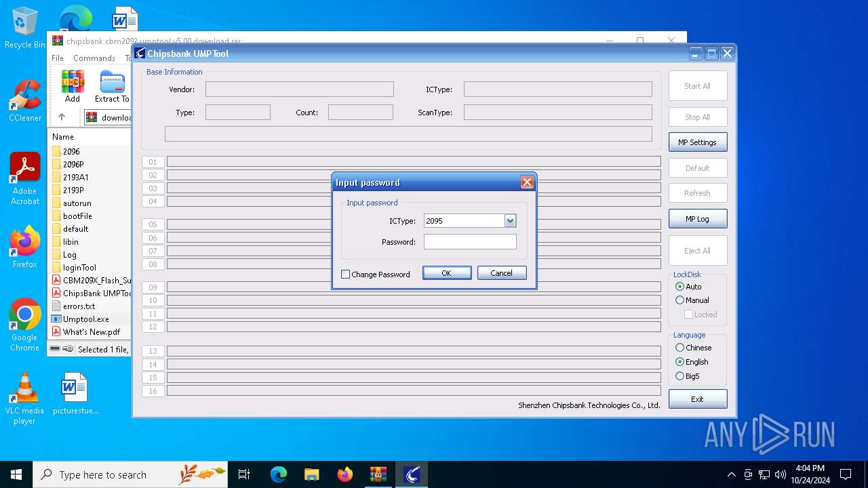The width and height of the screenshot is (868, 488).
Task: Select the 2193A1 folder
Action: pos(76,178)
